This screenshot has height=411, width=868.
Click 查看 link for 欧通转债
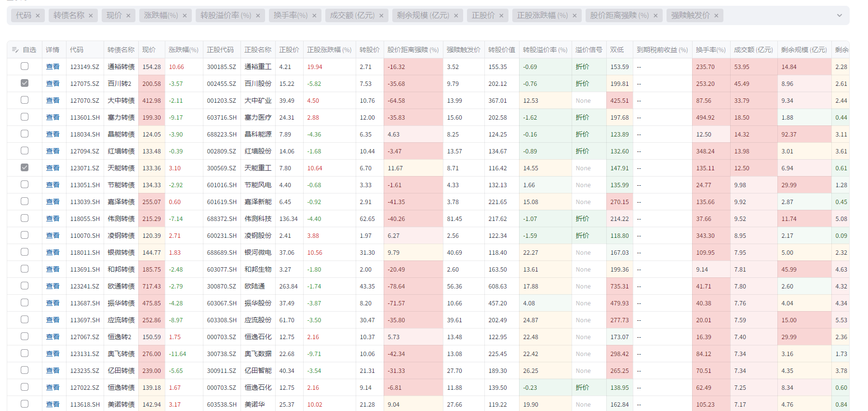pos(53,286)
